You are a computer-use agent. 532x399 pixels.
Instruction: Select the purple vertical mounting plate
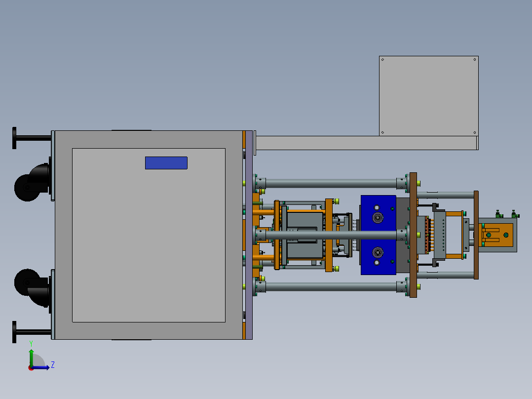tap(249, 235)
